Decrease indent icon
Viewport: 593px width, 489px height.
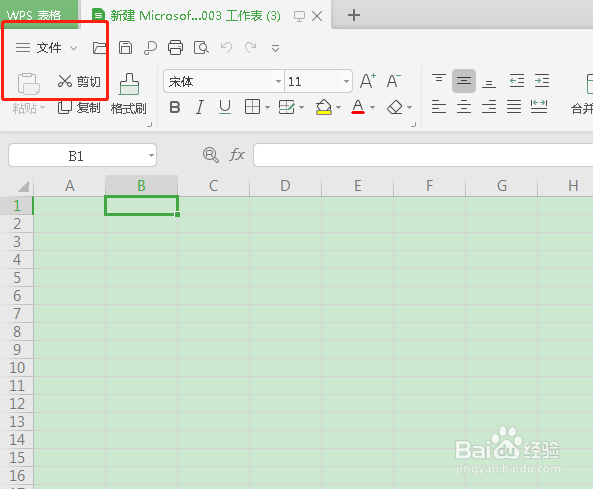pyautogui.click(x=517, y=81)
